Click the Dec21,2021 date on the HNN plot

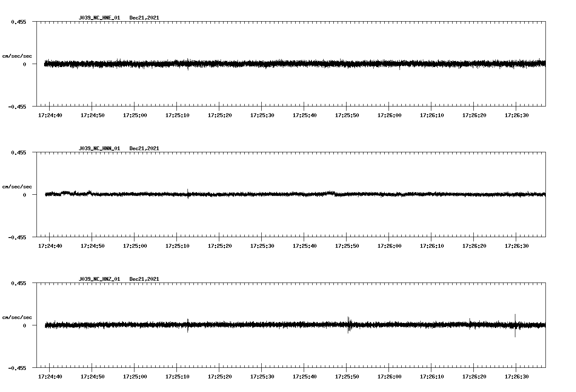[144, 148]
